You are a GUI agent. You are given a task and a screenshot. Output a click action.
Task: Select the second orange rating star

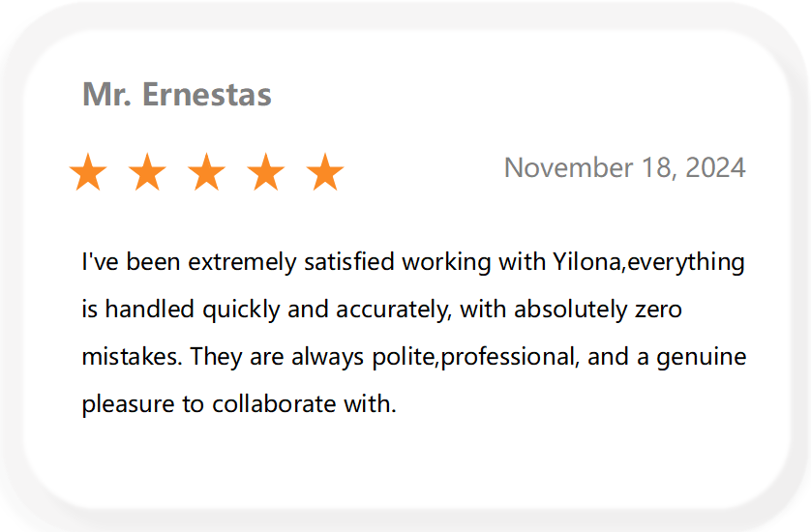coord(147,172)
